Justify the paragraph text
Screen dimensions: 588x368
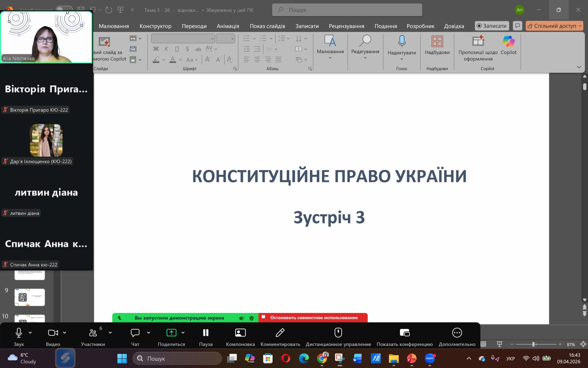278,59
